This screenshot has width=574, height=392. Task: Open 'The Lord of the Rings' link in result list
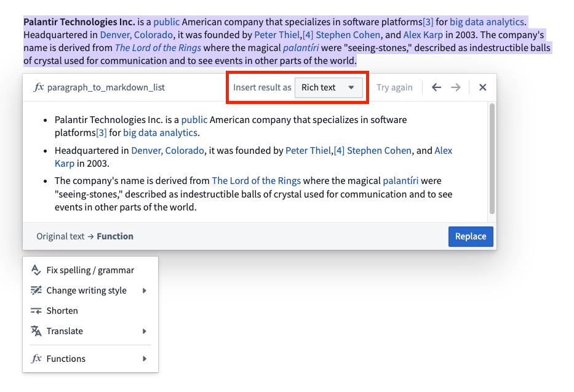click(x=257, y=181)
